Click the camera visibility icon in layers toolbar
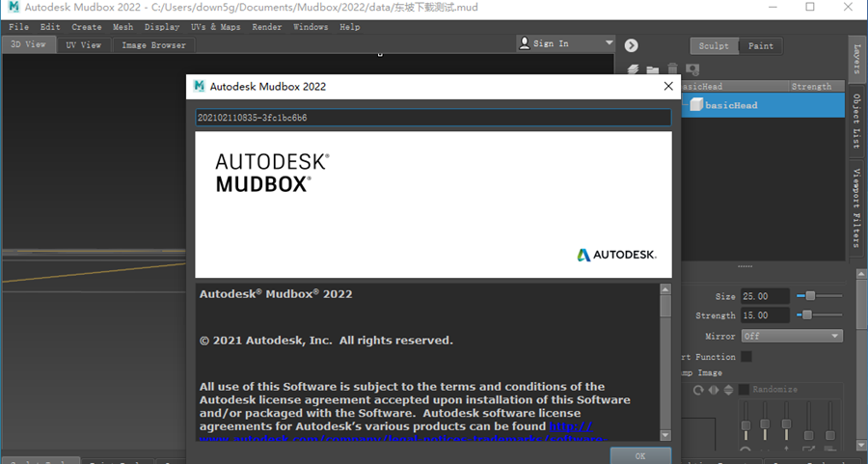Image resolution: width=868 pixels, height=464 pixels. (x=692, y=69)
